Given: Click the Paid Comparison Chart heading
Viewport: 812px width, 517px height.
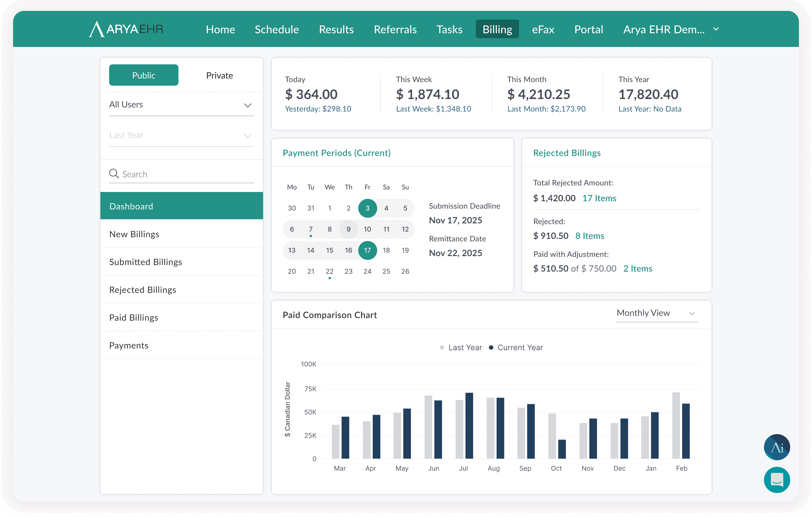Looking at the screenshot, I should coord(329,315).
